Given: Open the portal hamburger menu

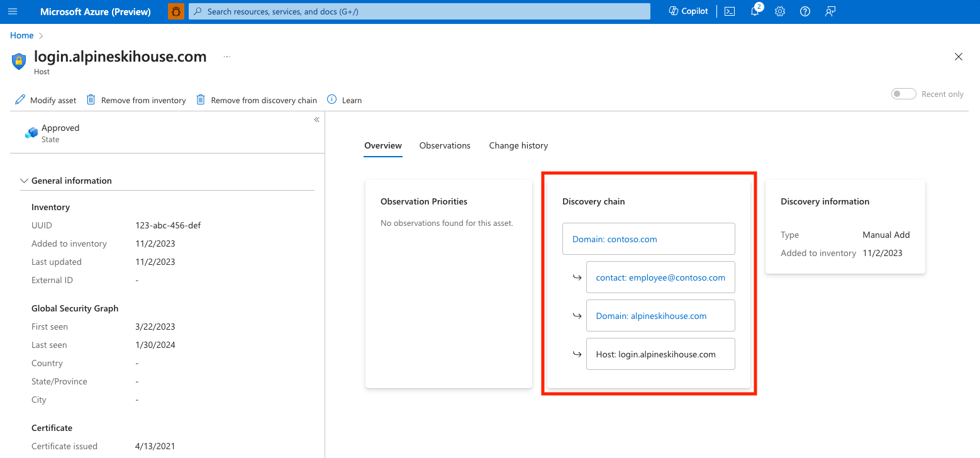Looking at the screenshot, I should pos(12,11).
